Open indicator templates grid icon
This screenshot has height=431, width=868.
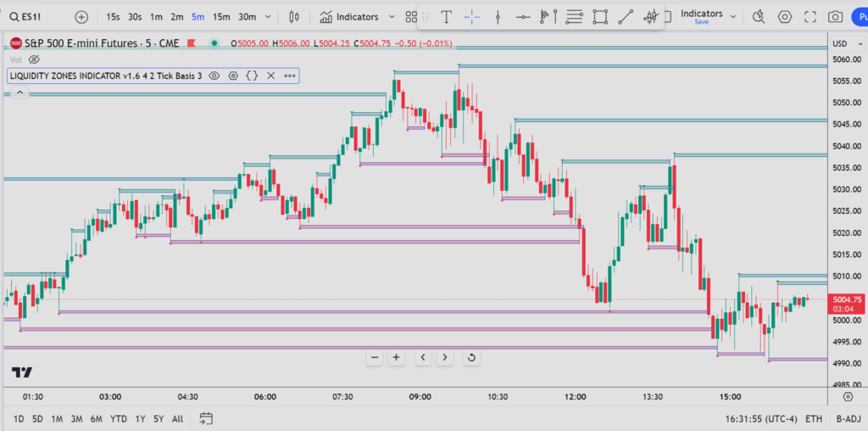411,17
